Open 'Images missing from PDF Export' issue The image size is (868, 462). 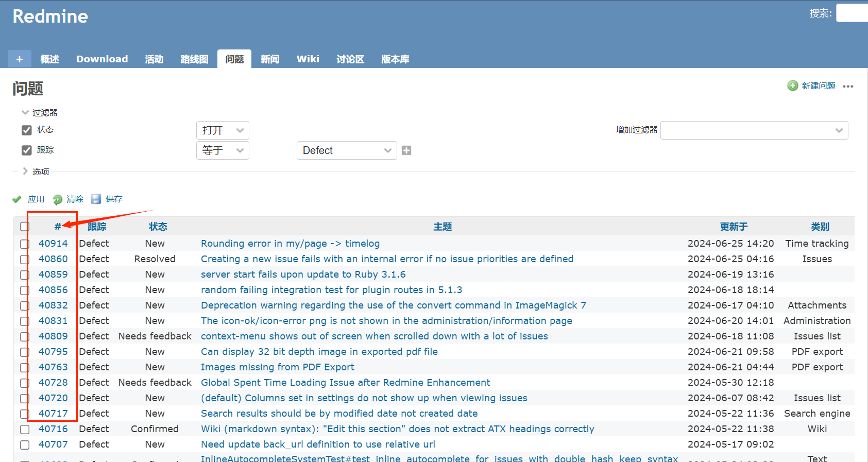[278, 367]
